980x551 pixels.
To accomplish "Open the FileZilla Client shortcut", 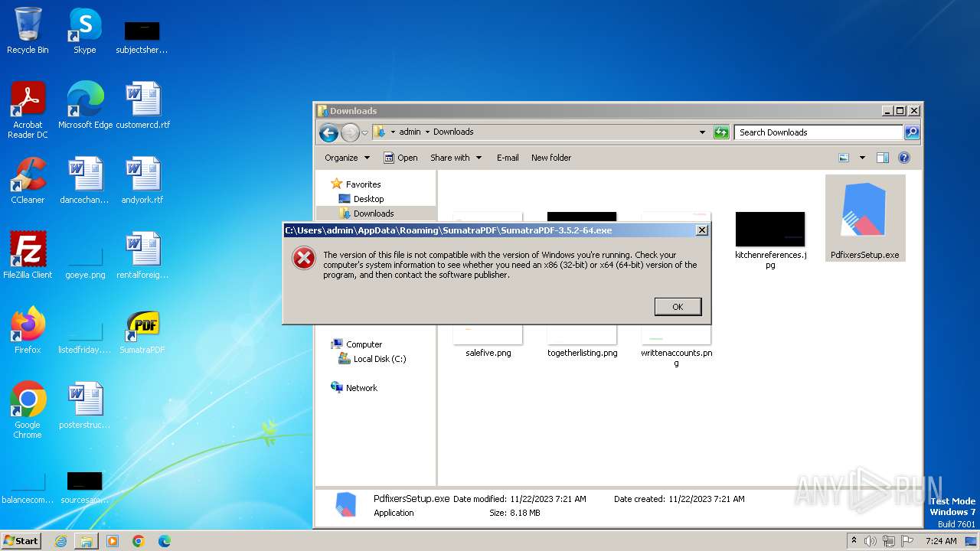I will click(28, 256).
